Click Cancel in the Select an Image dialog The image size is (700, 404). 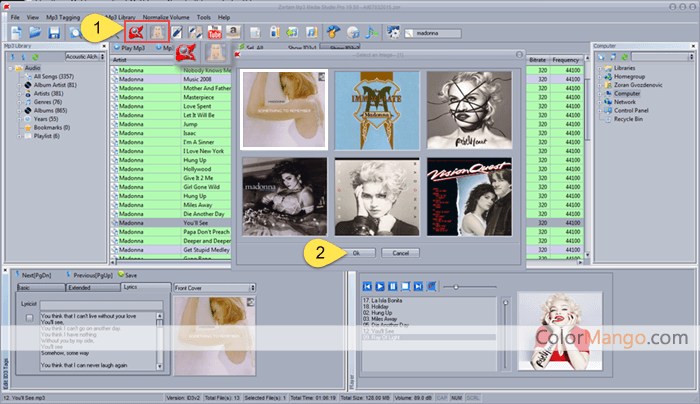click(400, 253)
